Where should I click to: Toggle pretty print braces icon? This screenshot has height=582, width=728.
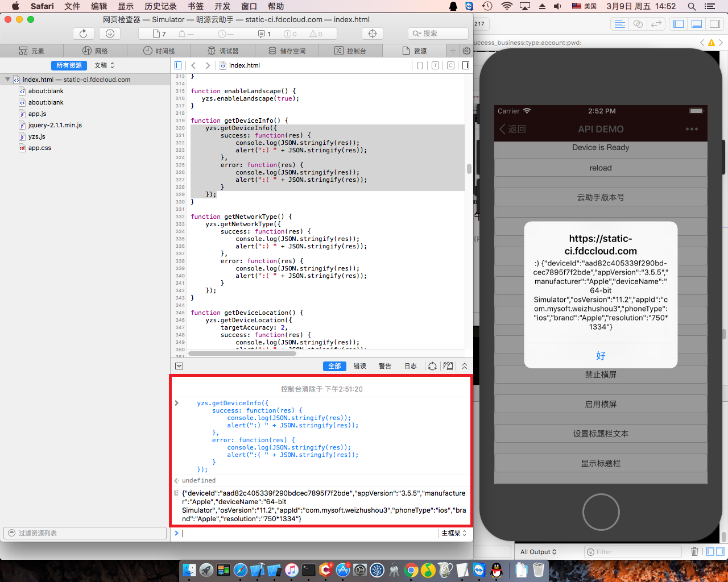[420, 65]
